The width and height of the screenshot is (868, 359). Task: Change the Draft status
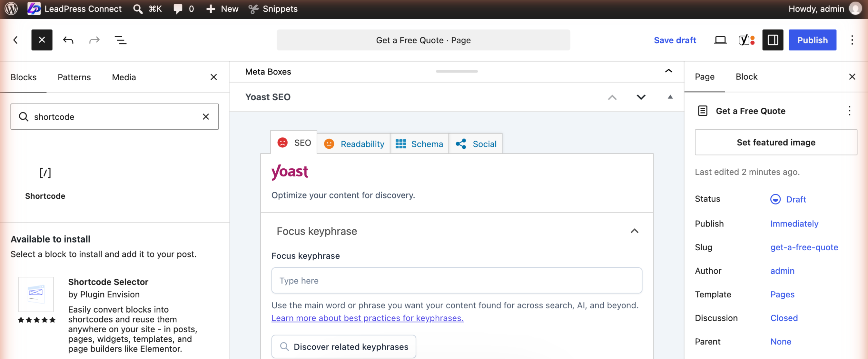point(788,199)
